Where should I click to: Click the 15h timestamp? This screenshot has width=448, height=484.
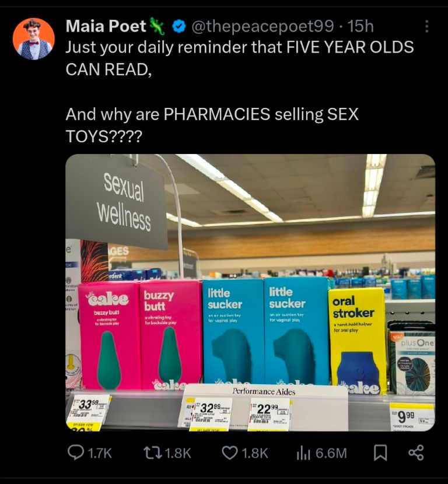tap(360, 26)
